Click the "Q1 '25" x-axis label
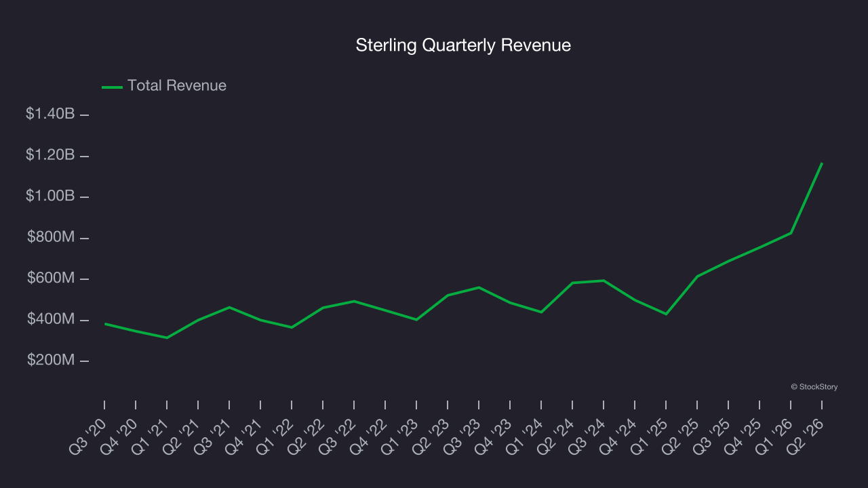 [650, 436]
